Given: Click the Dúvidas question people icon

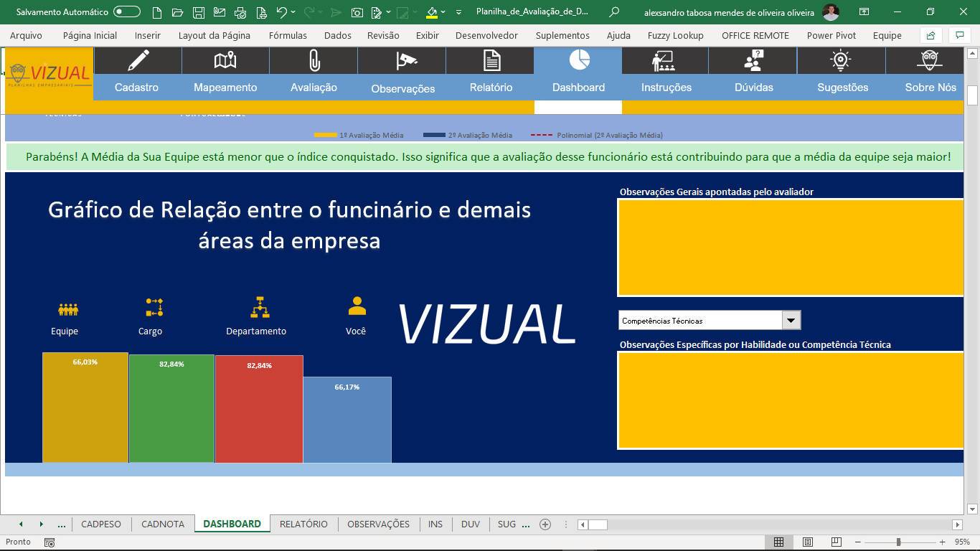Looking at the screenshot, I should point(753,60).
